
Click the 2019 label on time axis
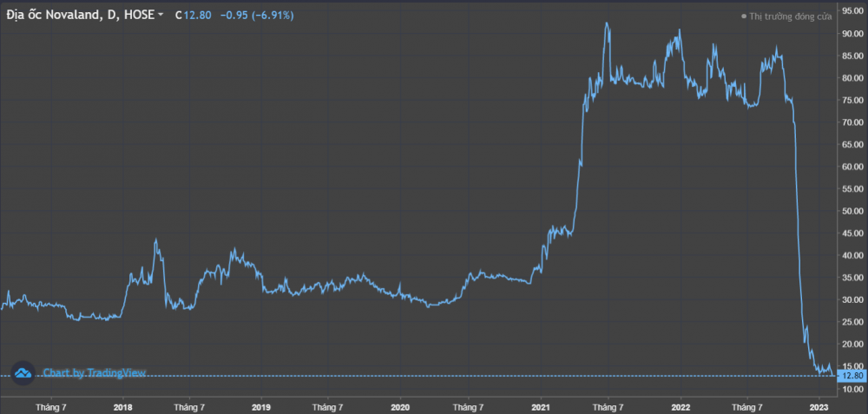[260, 405]
